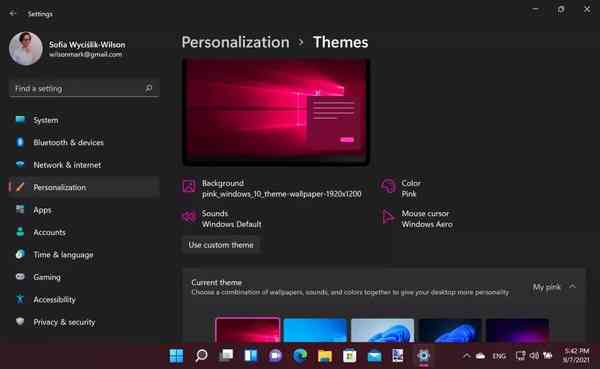Select the purple glow theme thumbnail
The width and height of the screenshot is (600, 369).
coord(517,330)
